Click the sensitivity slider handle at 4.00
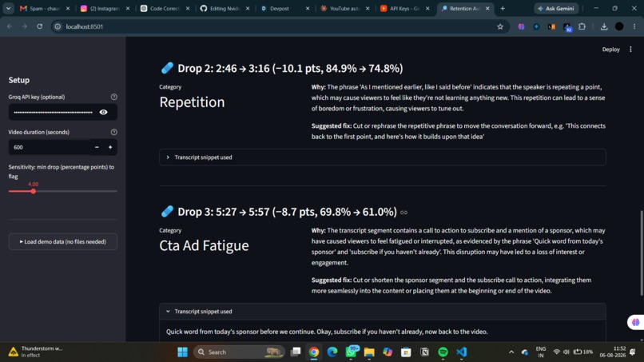The image size is (644, 362). (34, 191)
